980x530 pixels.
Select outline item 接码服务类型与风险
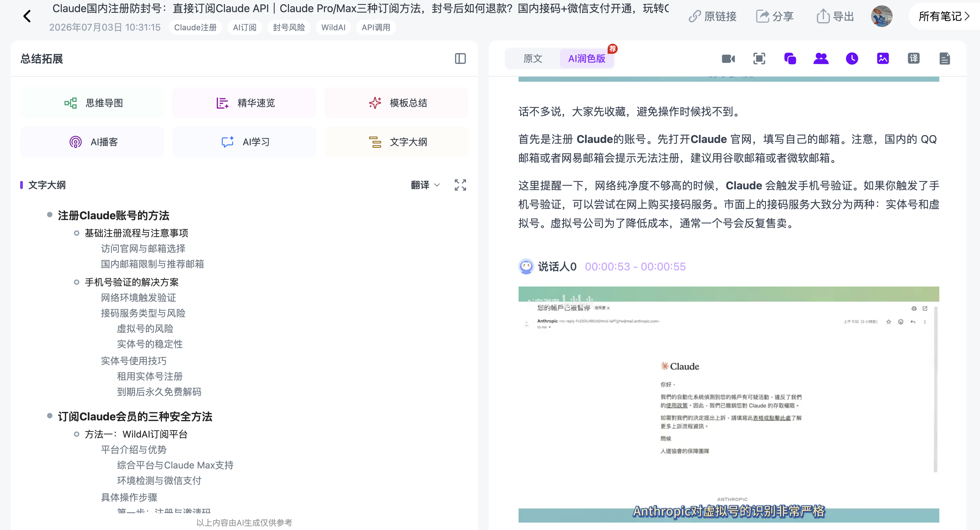click(x=143, y=313)
